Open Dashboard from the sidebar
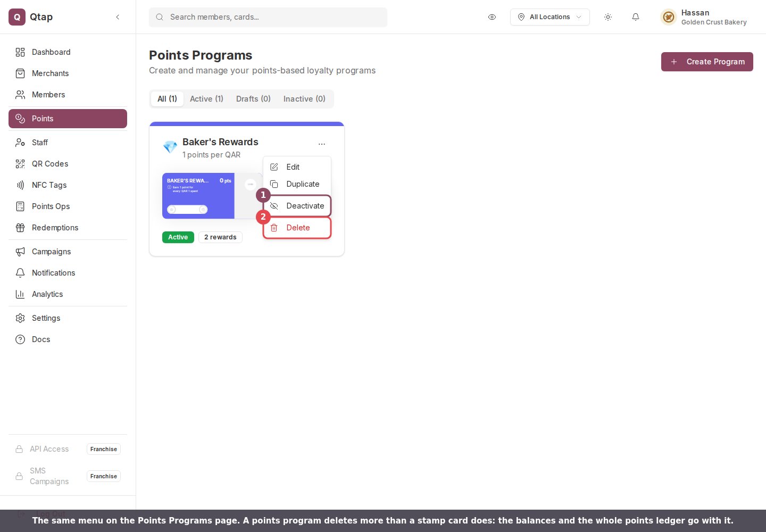 pos(68,52)
